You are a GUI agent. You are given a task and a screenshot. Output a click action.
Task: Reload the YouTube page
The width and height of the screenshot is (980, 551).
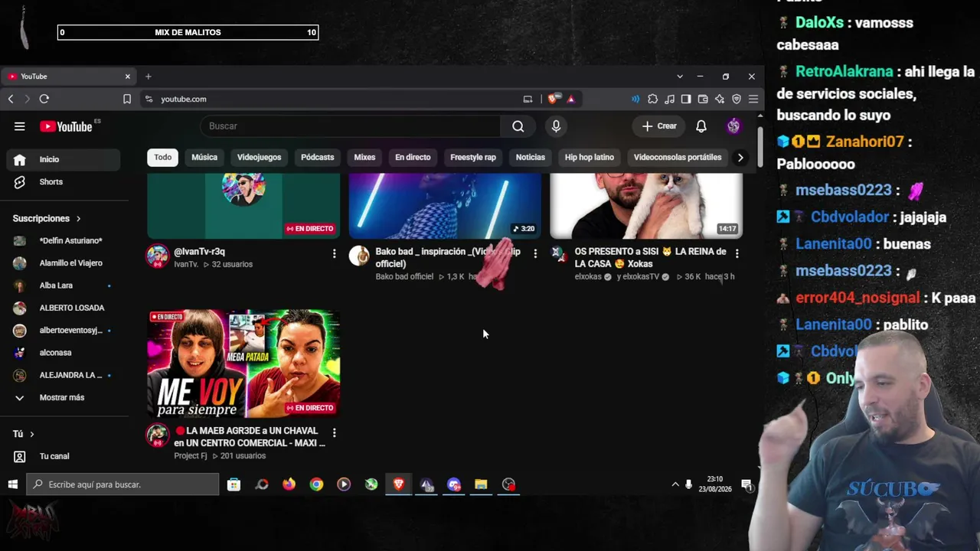pyautogui.click(x=44, y=99)
